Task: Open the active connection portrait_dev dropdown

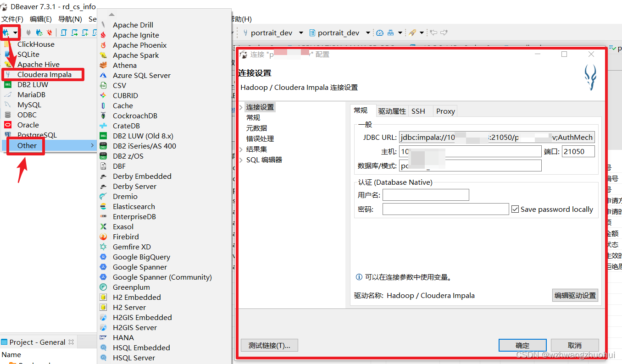Action: coord(301,33)
